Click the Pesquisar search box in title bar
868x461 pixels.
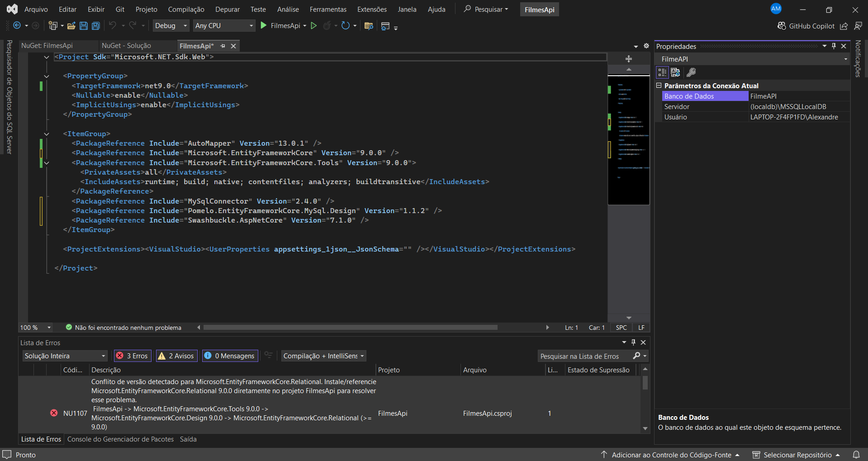tap(486, 10)
